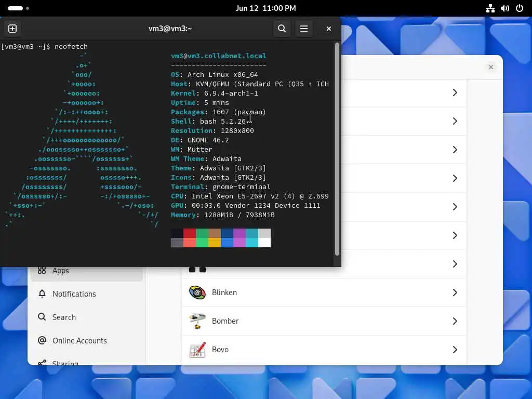Image resolution: width=532 pixels, height=399 pixels.
Task: Click the Bovo app icon
Action: pyautogui.click(x=197, y=350)
